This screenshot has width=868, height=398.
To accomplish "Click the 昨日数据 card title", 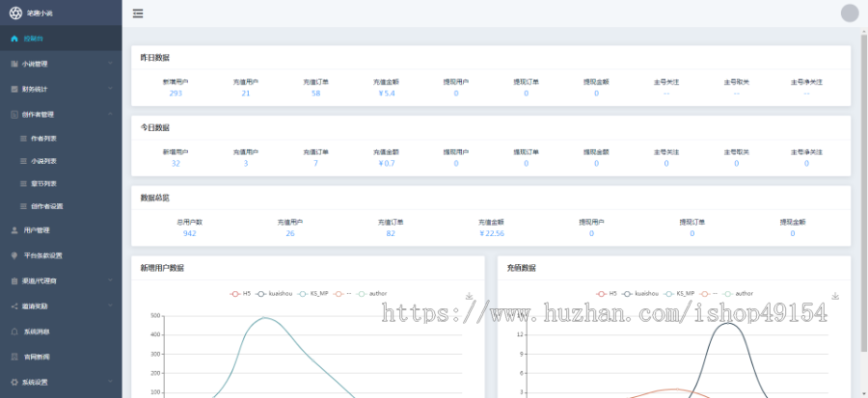I will coord(155,58).
